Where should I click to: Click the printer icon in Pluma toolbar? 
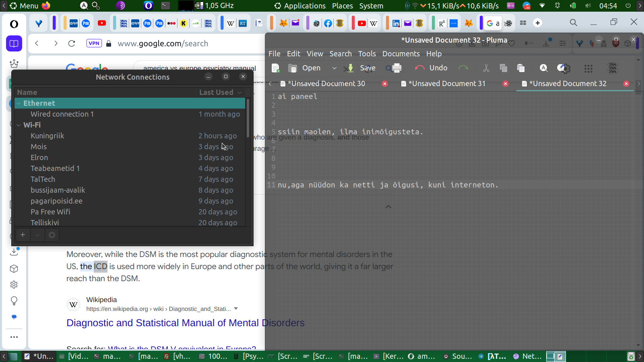396,68
